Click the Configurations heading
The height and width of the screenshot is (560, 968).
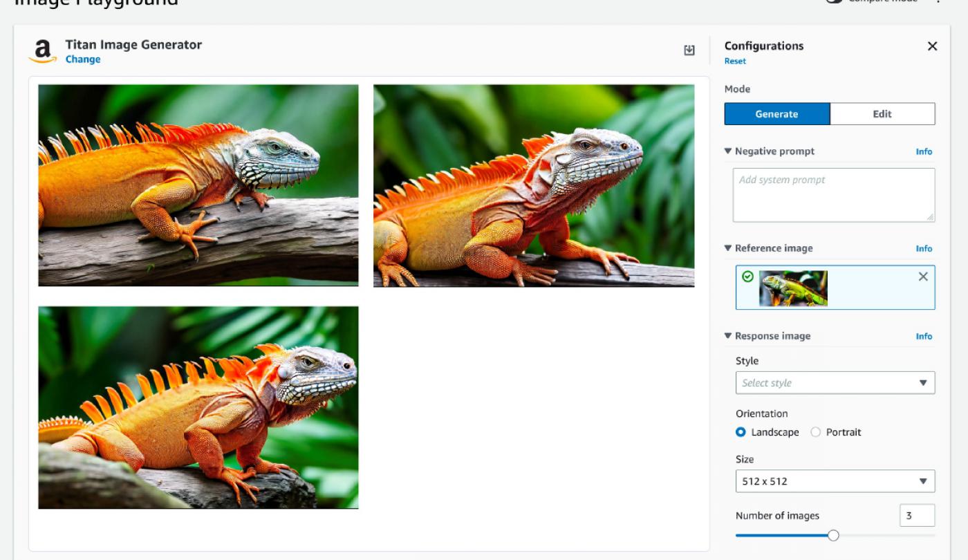764,46
